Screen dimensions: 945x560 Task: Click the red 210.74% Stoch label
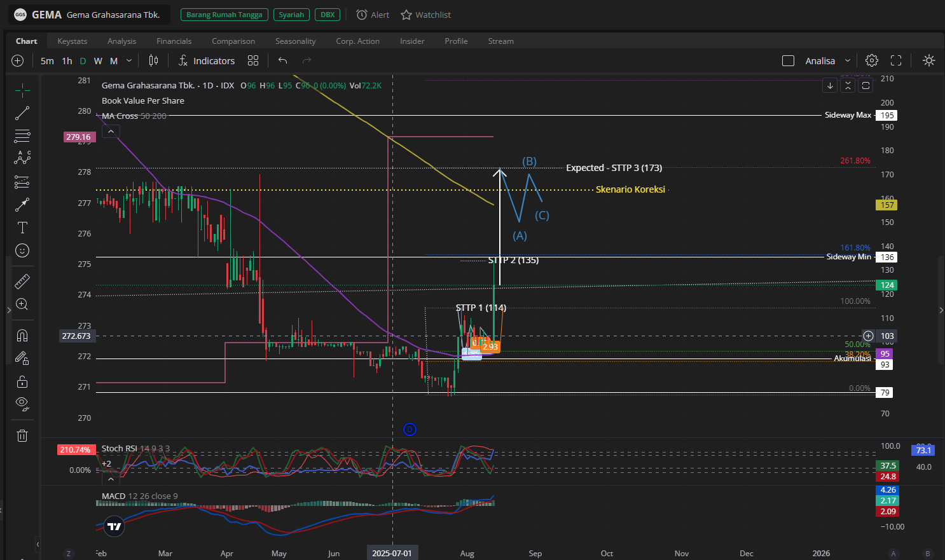[75, 449]
